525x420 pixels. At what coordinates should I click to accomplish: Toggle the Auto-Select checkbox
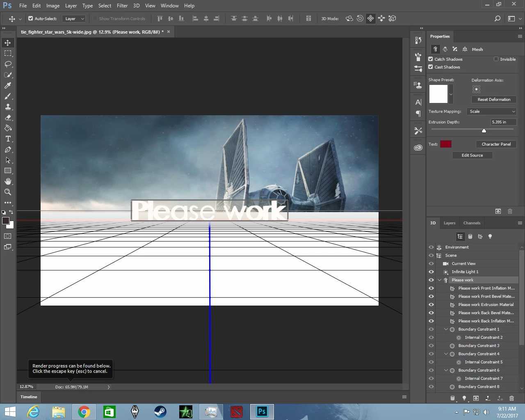pyautogui.click(x=30, y=18)
